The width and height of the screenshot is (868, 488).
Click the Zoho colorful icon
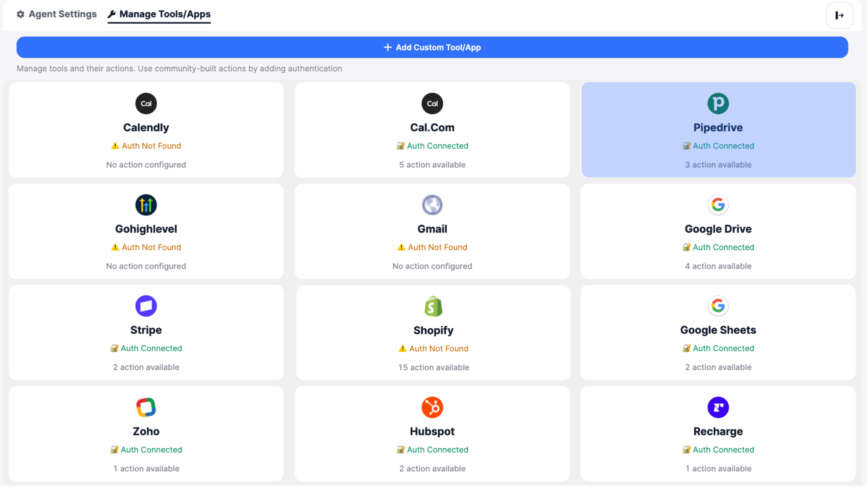click(x=146, y=408)
